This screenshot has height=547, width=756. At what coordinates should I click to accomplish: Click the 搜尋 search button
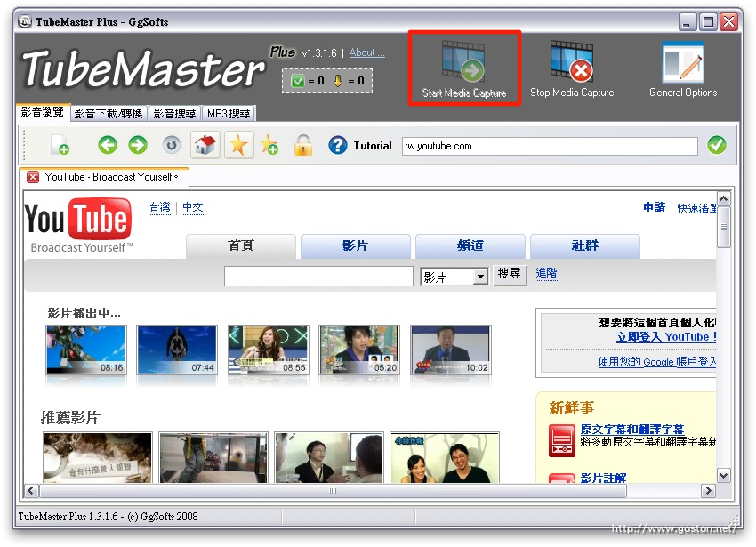coord(510,275)
